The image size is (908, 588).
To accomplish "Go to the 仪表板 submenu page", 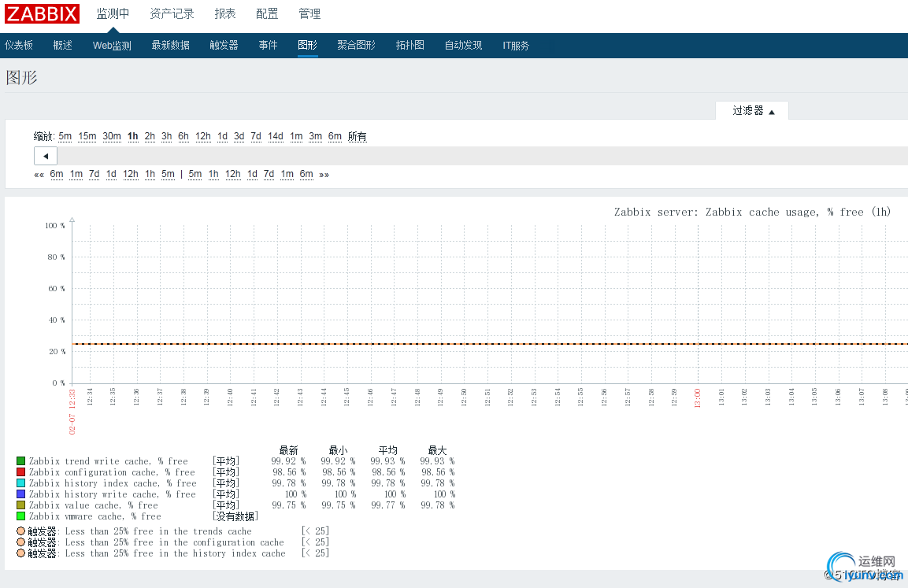I will point(19,45).
